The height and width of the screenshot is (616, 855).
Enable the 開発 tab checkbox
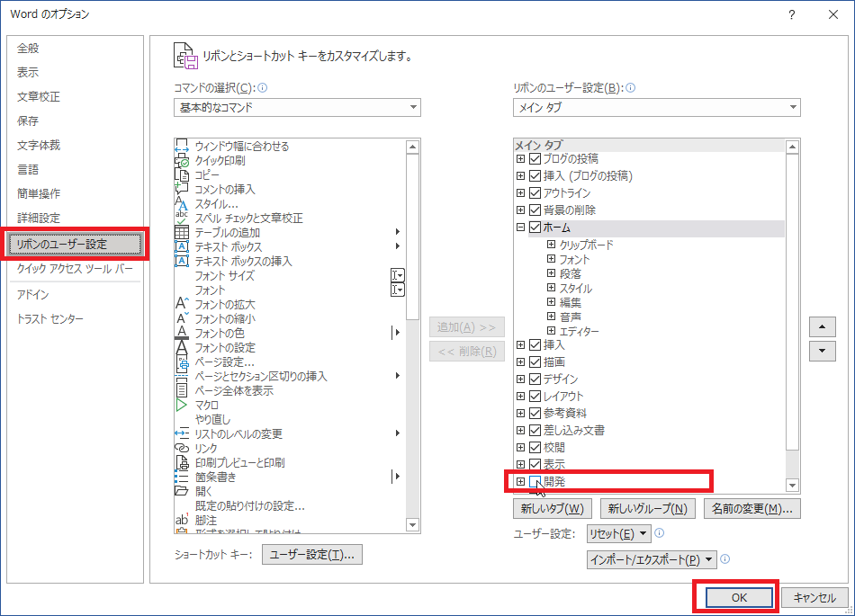tap(535, 481)
